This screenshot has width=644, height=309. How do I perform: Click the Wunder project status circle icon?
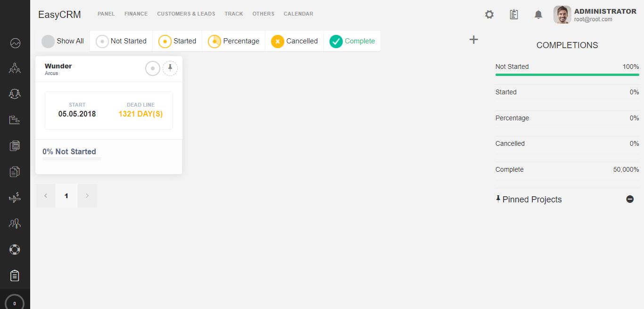click(153, 68)
